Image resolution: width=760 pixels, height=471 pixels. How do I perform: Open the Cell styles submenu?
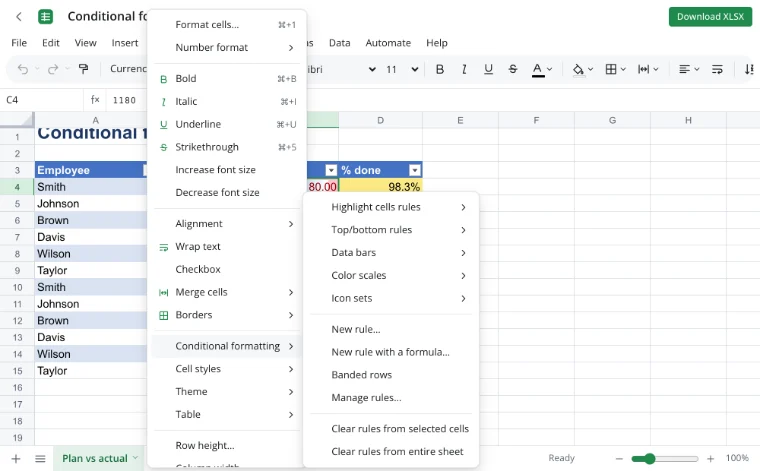(x=227, y=369)
